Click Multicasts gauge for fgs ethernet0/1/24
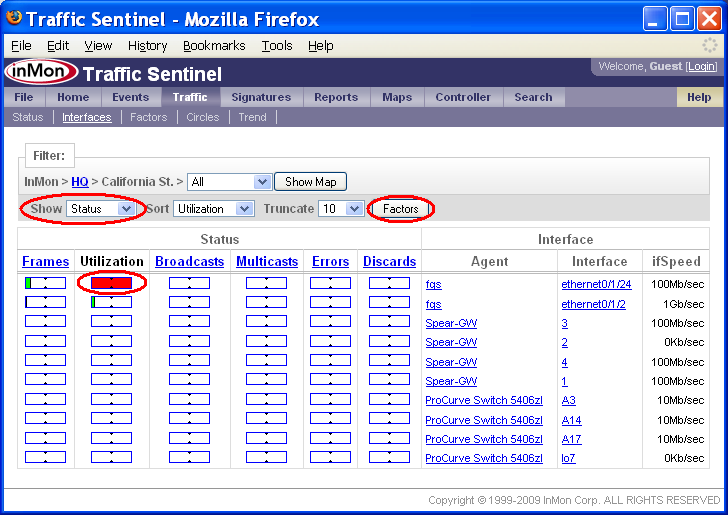The image size is (728, 515). (x=266, y=283)
